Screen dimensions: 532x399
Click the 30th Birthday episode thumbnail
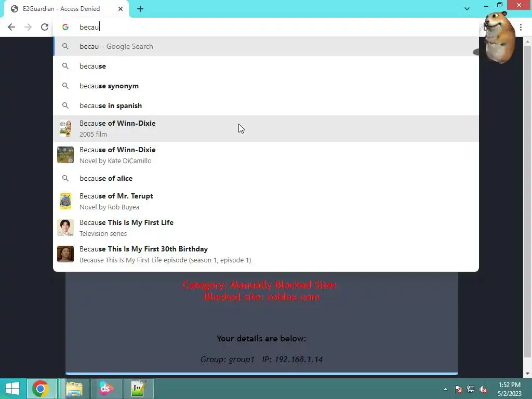[x=65, y=254]
